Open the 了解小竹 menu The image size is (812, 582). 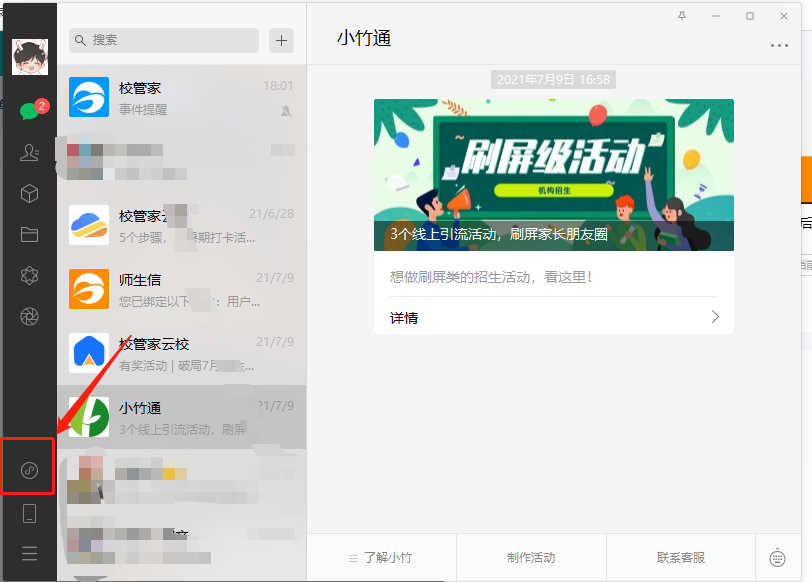[x=381, y=558]
